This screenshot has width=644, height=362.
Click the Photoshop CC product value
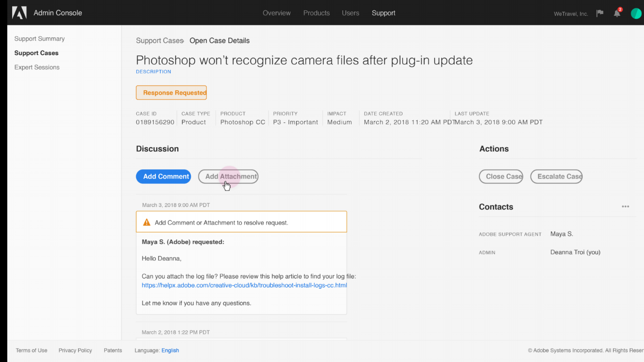(243, 122)
